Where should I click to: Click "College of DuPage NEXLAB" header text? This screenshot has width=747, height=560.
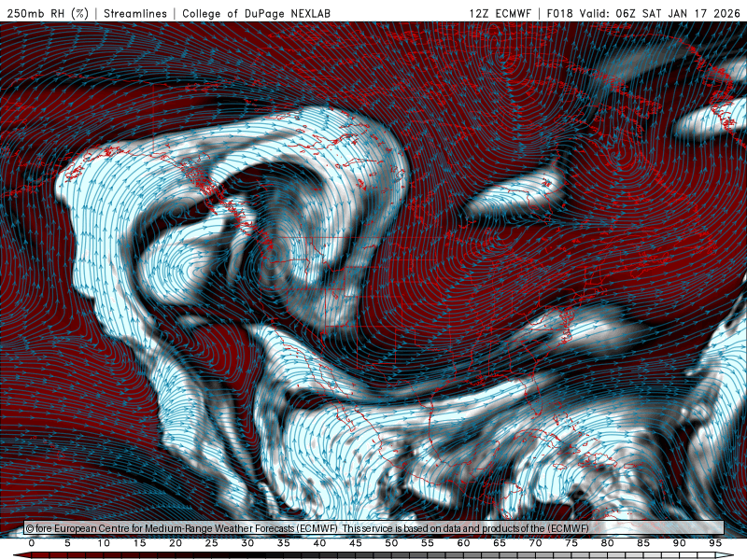point(256,13)
